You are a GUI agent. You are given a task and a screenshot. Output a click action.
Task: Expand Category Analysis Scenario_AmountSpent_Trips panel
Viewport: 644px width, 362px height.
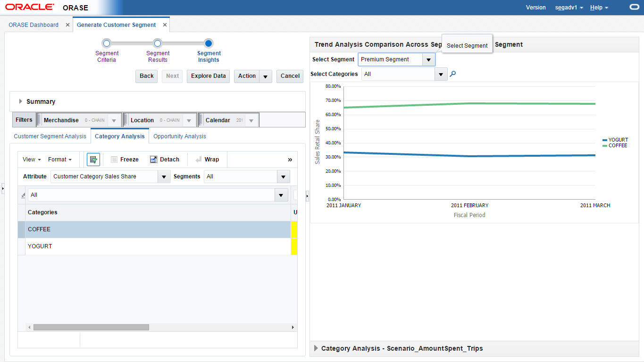tap(316, 348)
